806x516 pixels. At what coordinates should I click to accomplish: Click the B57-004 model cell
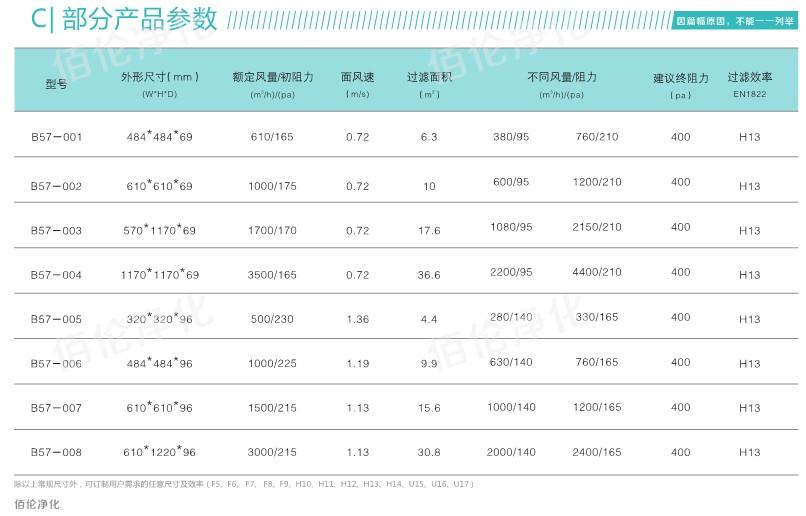click(x=56, y=275)
